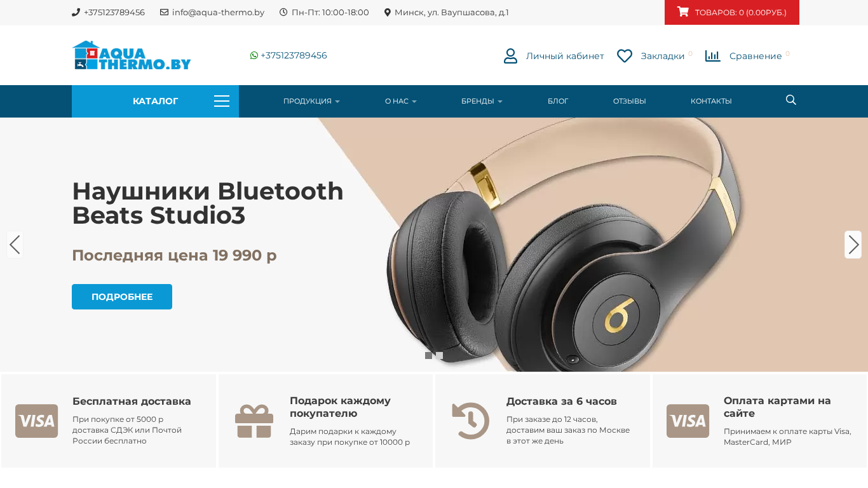Screen dimensions: 868x488
Task: Go to the previous slider banner
Action: click(15, 245)
